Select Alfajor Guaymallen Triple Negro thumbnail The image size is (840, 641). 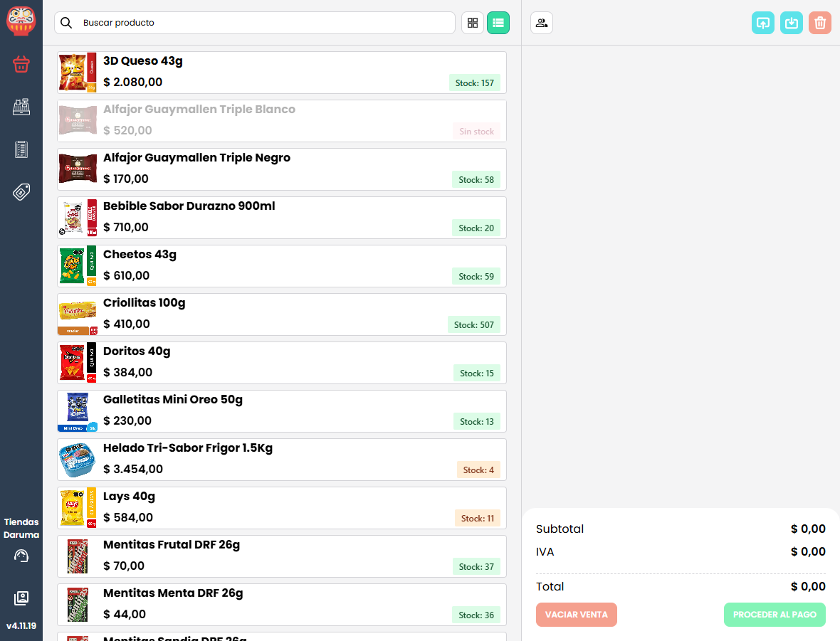click(78, 169)
